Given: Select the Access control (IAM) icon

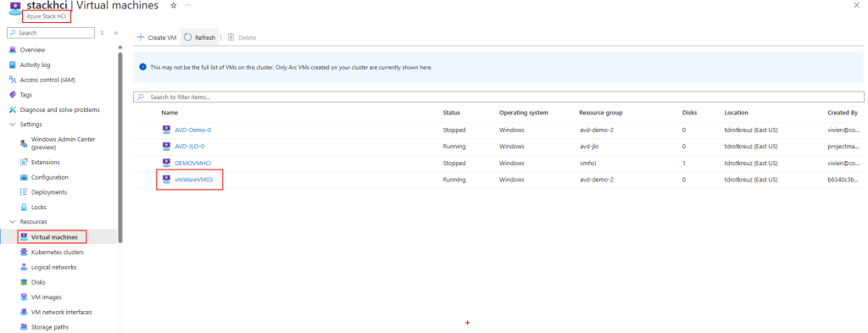Looking at the screenshot, I should 13,80.
